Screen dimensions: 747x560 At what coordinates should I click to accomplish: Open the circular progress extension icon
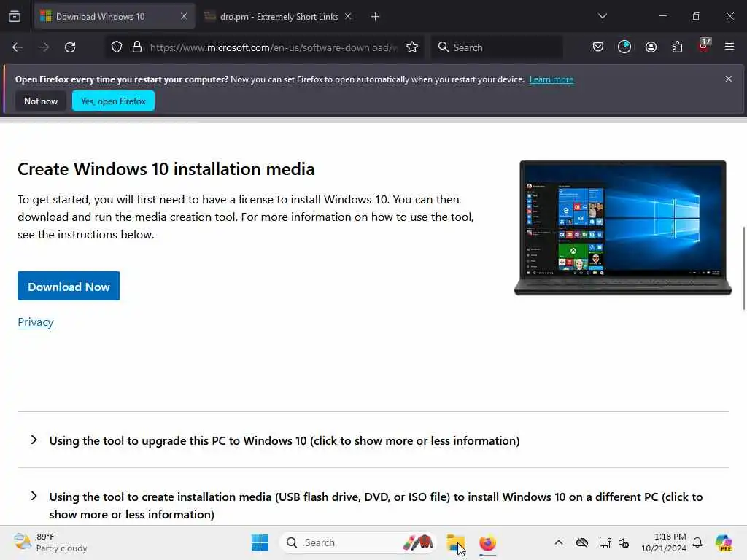pos(624,47)
